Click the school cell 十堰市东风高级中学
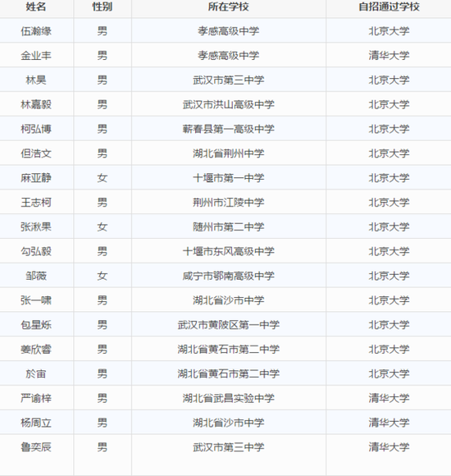The image size is (451, 476). tap(229, 251)
